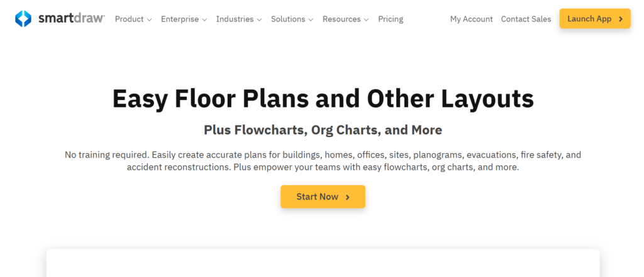Open the My Account link

coord(471,19)
